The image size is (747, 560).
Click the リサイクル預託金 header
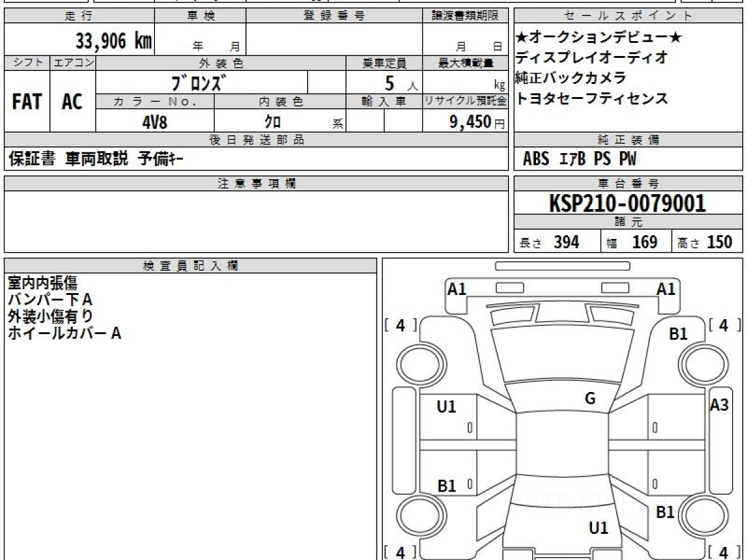(x=465, y=101)
